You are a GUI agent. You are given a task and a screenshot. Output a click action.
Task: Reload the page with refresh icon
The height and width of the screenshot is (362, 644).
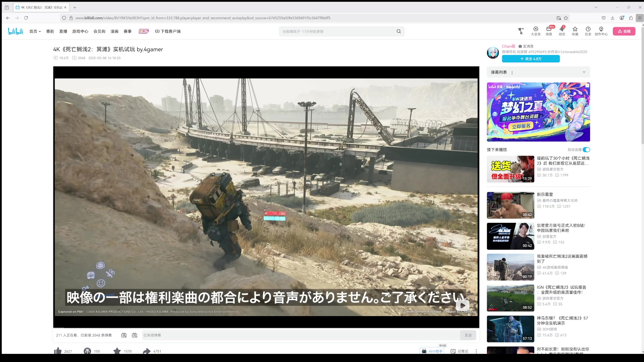[26, 18]
